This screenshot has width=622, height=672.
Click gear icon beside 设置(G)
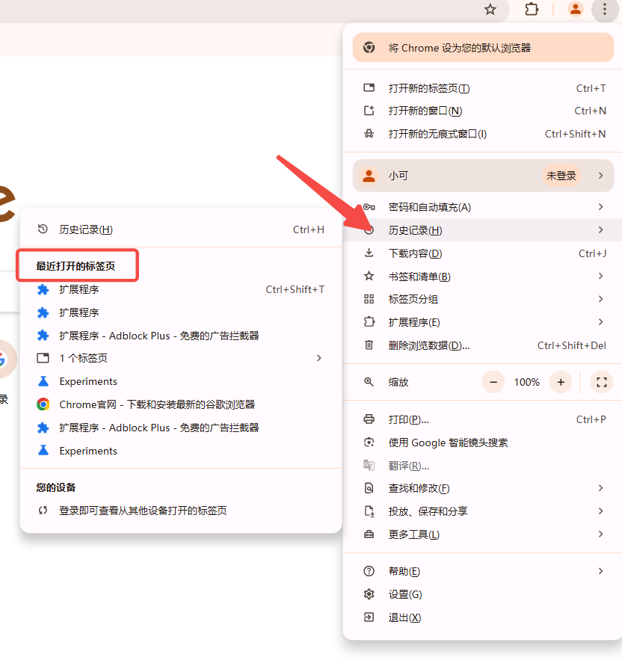(x=369, y=594)
